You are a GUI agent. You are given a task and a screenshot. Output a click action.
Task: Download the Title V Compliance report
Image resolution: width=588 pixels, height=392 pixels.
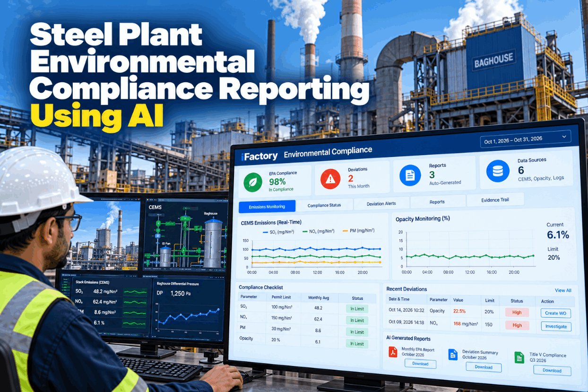(552, 370)
